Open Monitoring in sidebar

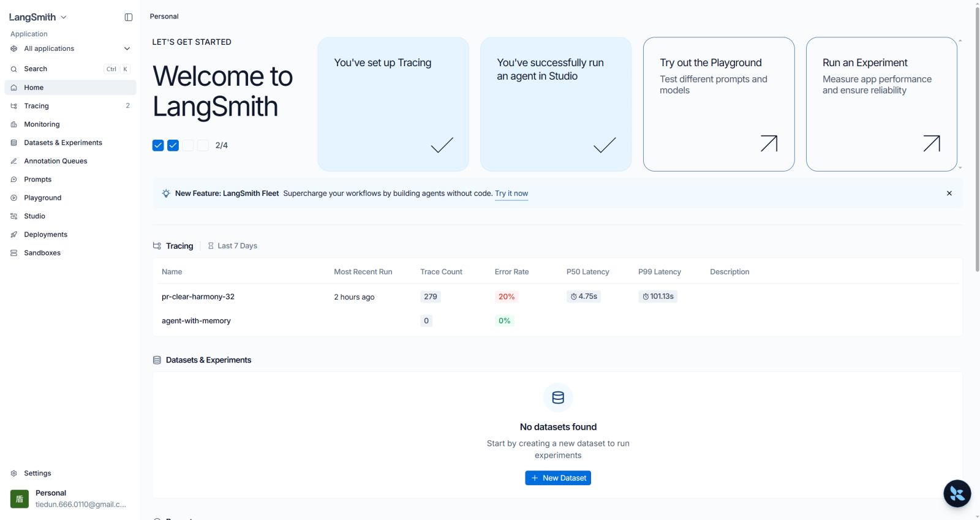tap(70, 124)
